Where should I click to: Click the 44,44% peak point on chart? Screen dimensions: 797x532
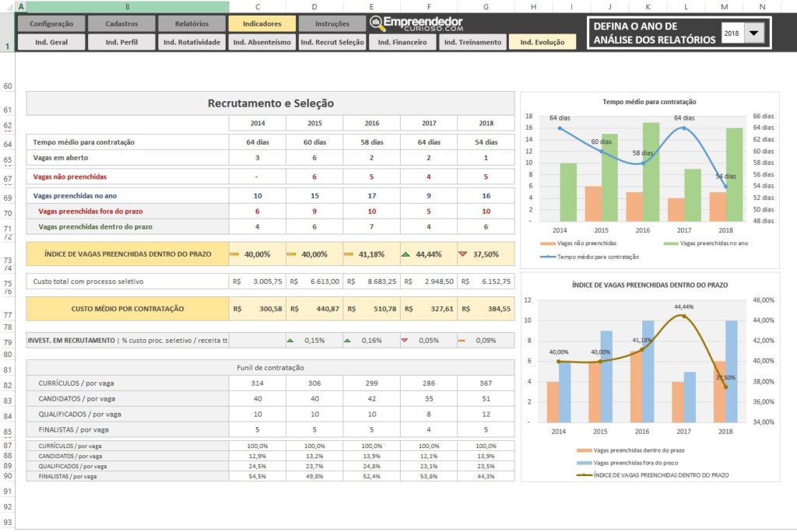click(683, 316)
